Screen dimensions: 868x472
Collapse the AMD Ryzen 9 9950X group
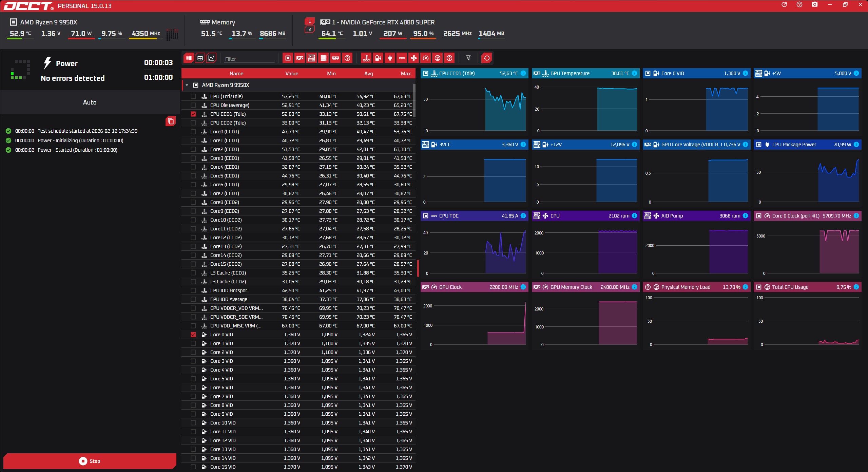pyautogui.click(x=187, y=85)
